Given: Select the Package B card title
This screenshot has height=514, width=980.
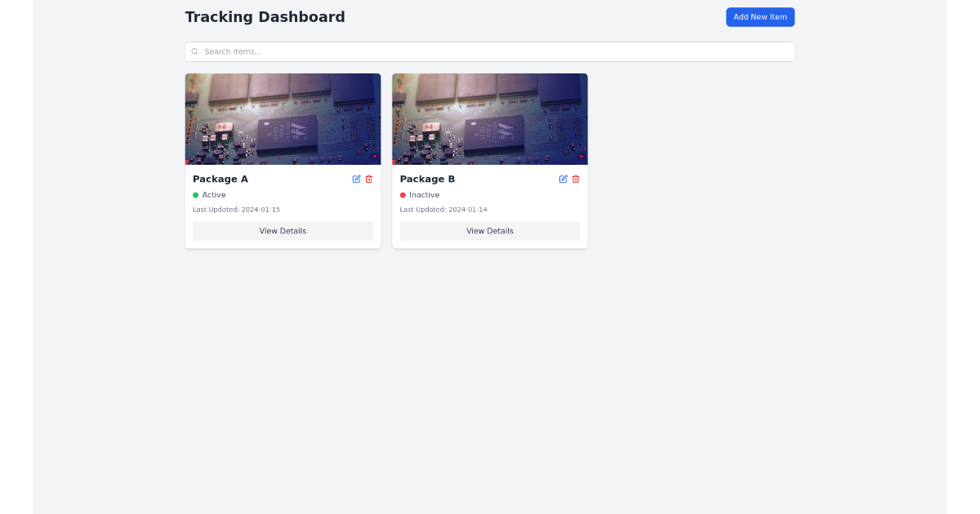Looking at the screenshot, I should (x=427, y=179).
